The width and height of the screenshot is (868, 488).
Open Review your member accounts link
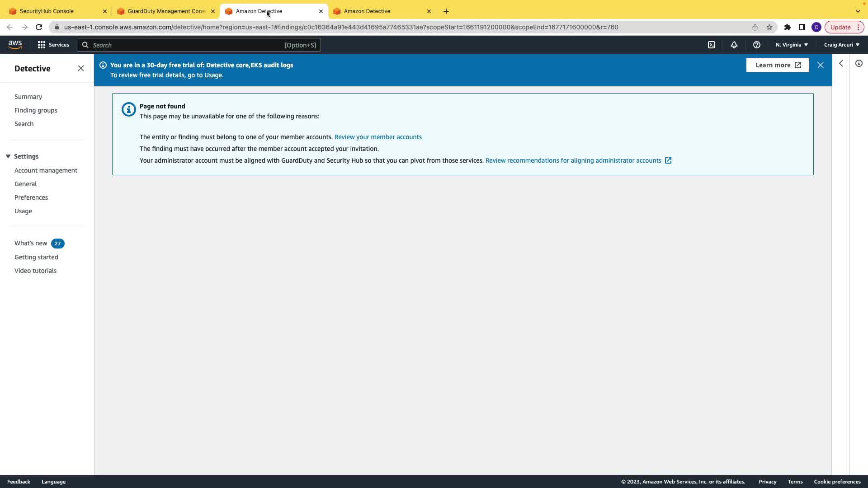(378, 137)
